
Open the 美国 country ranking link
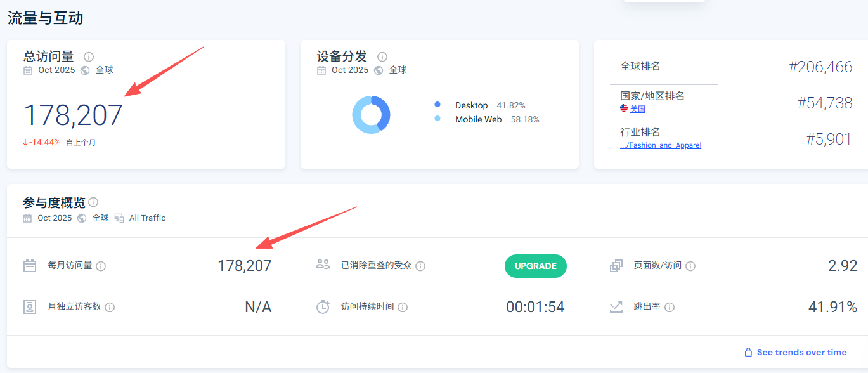pyautogui.click(x=637, y=109)
